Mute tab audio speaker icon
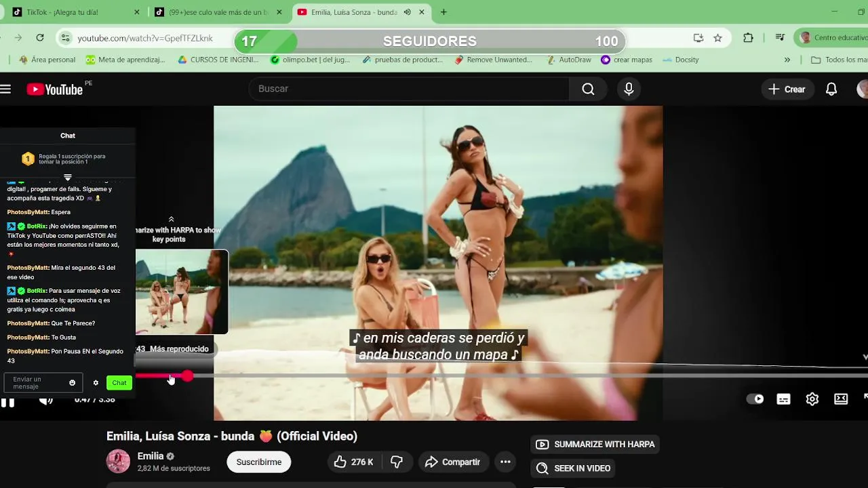 pyautogui.click(x=407, y=12)
